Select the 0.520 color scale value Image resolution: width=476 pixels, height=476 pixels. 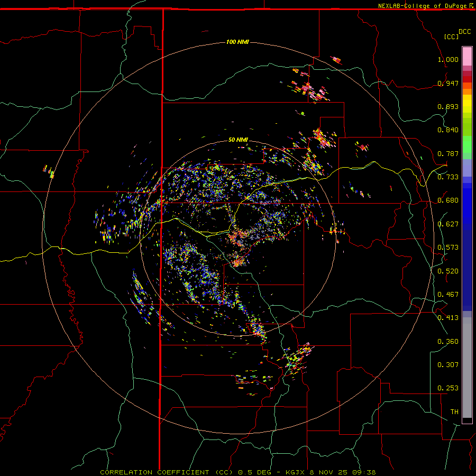point(448,271)
